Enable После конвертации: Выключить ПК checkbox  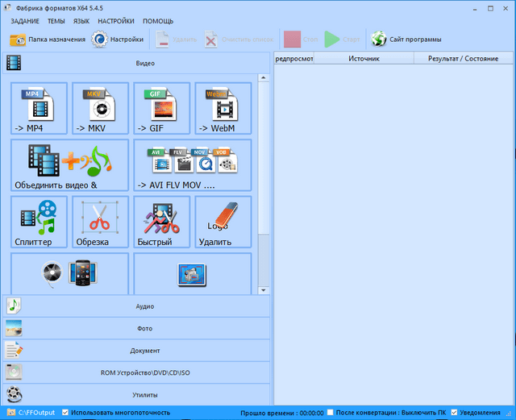coord(331,412)
